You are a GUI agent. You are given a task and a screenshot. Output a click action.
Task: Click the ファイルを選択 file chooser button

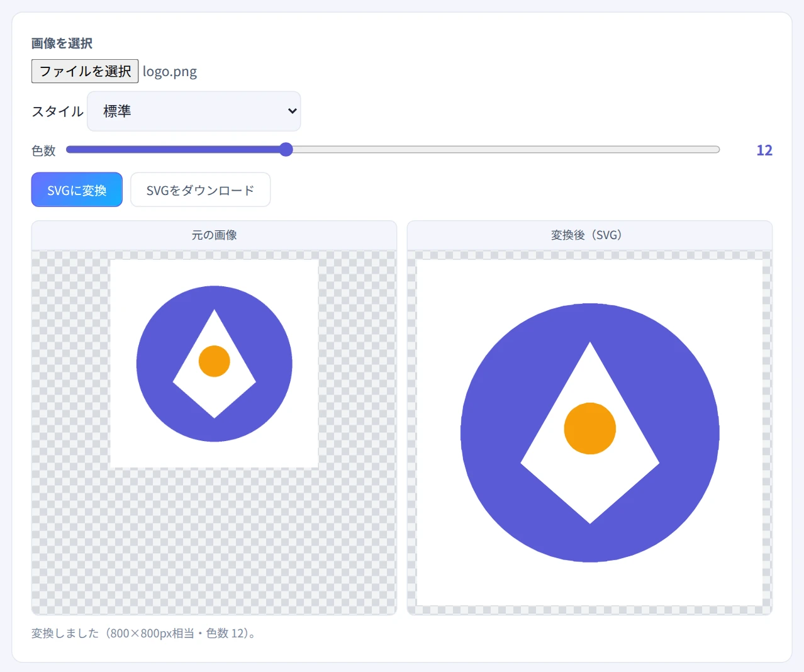point(85,71)
